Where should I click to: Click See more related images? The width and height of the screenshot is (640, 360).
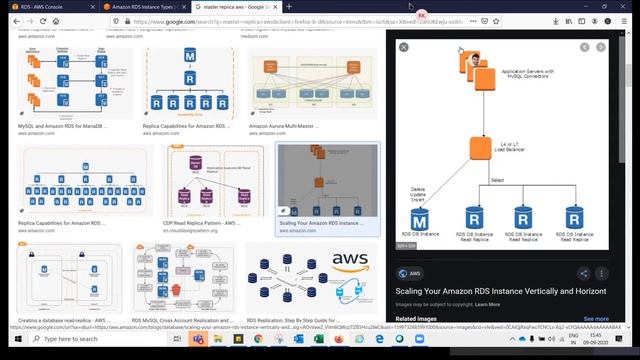click(596, 318)
